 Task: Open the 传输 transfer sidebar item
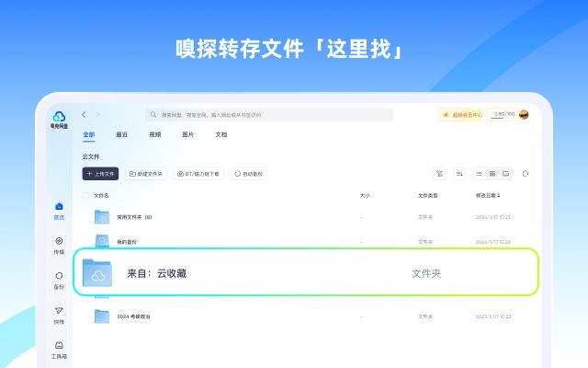pos(59,246)
